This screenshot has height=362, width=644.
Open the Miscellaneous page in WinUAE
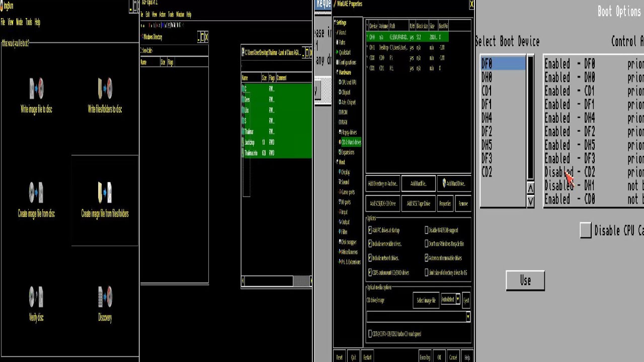[349, 252]
